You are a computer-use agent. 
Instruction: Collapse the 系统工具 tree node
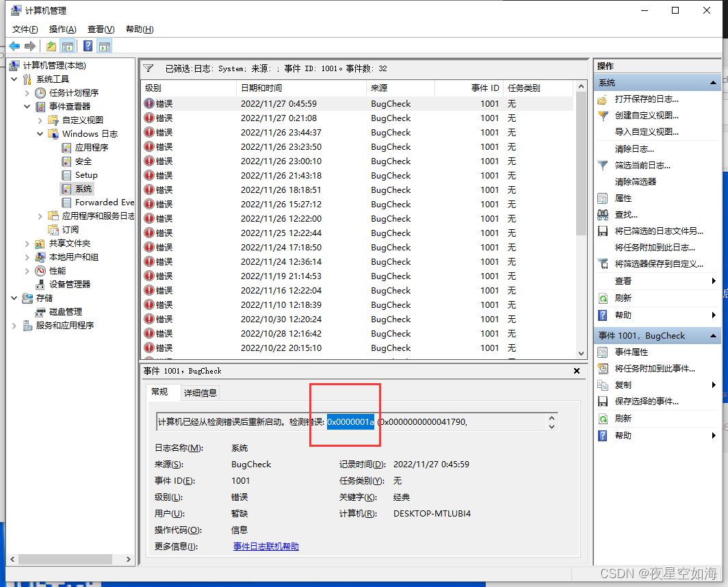14,79
